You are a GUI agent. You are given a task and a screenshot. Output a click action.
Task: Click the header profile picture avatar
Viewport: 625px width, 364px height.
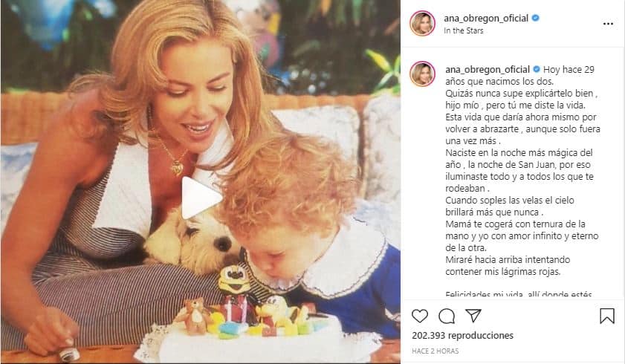[x=422, y=24]
